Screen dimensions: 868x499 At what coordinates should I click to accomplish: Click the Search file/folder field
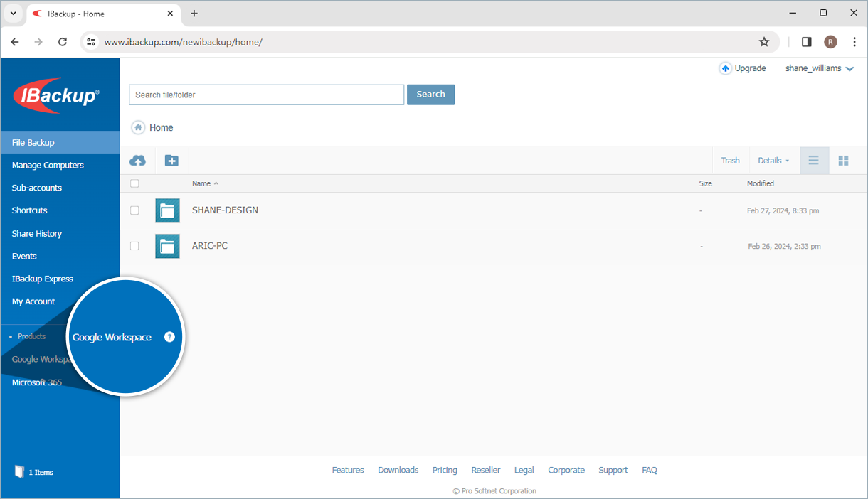[x=267, y=95]
